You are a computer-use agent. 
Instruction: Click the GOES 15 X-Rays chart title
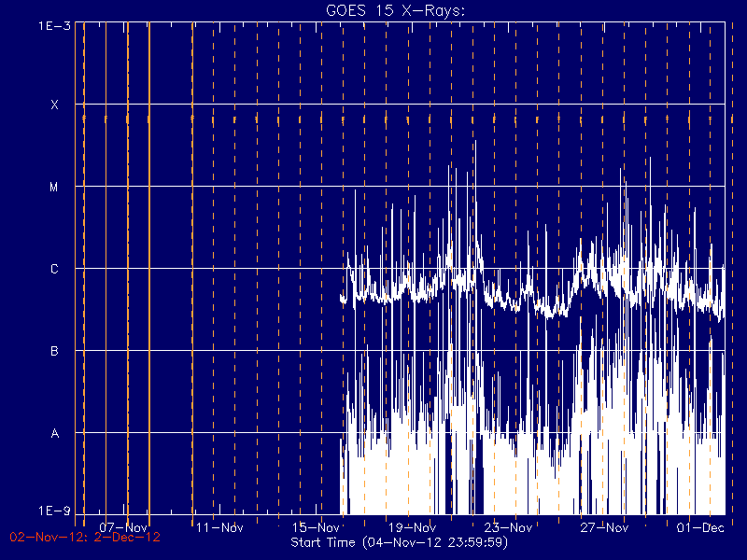point(395,10)
